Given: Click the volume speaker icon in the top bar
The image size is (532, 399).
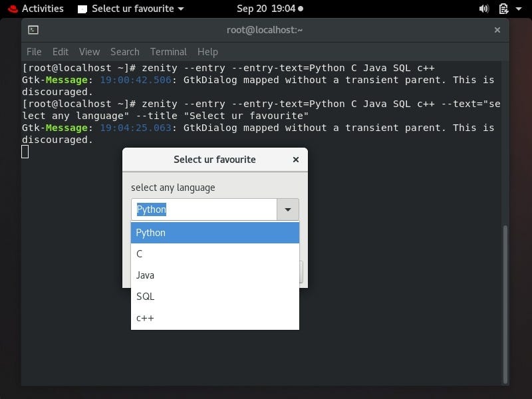Looking at the screenshot, I should click(485, 9).
